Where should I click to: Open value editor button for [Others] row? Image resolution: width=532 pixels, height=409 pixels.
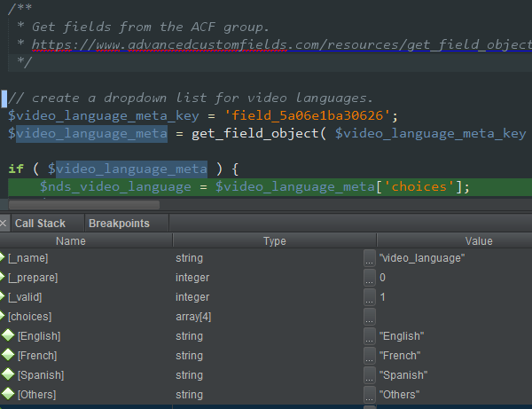tap(370, 395)
